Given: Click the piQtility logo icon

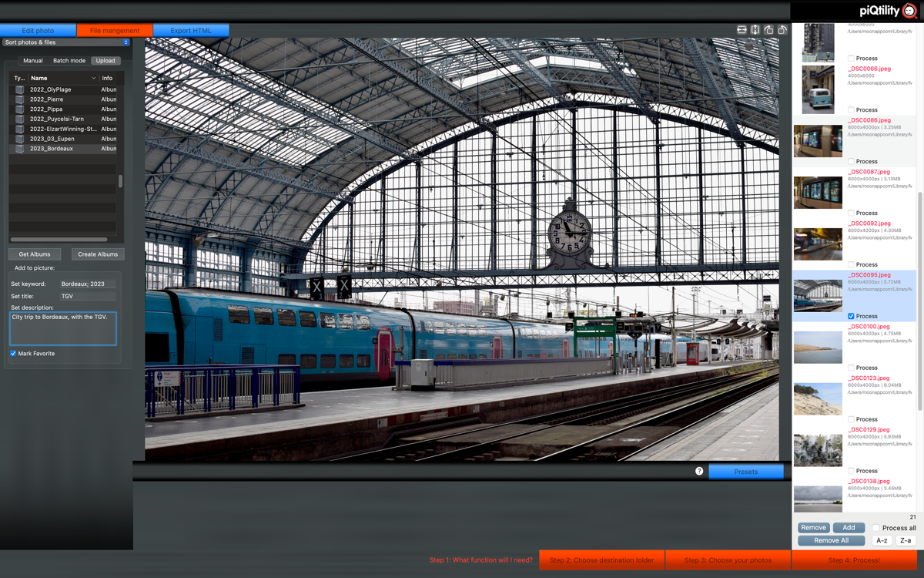Looking at the screenshot, I should click(x=909, y=11).
